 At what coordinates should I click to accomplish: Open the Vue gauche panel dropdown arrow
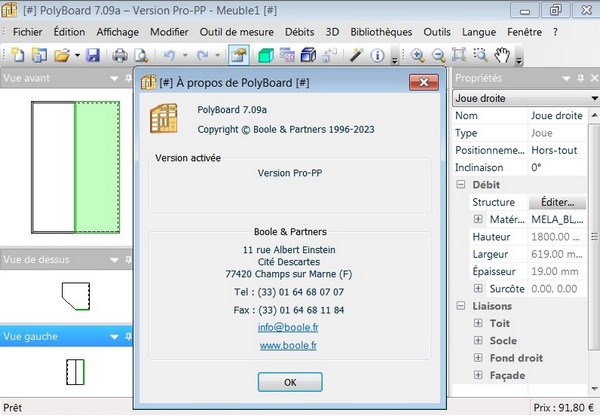coord(114,337)
